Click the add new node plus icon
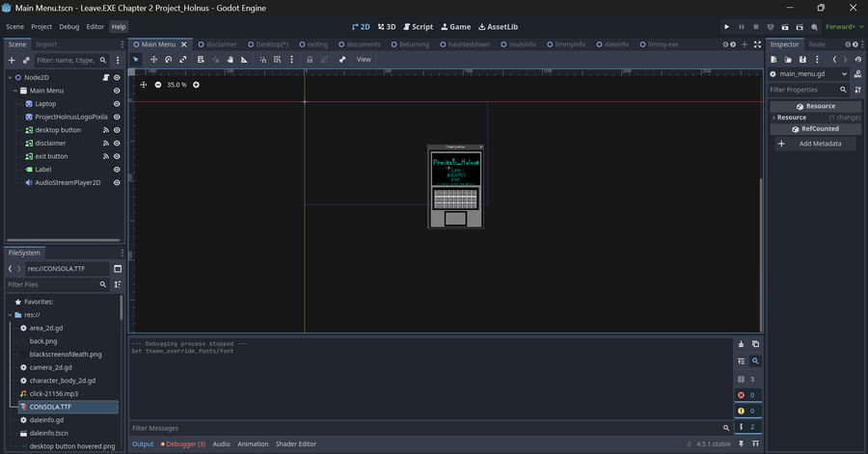Viewport: 868px width, 454px height. tap(12, 60)
